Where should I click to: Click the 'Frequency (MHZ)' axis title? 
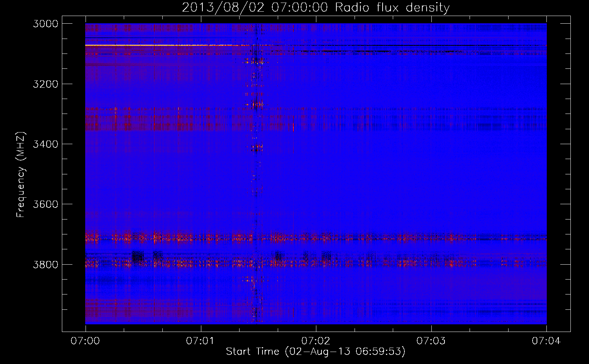(x=21, y=175)
